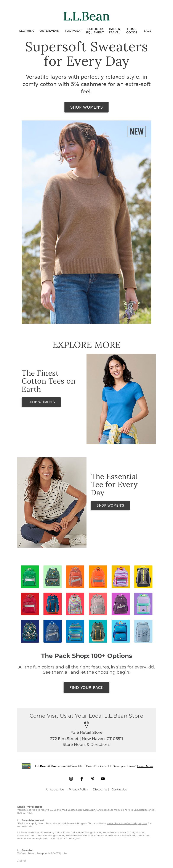Select the yellow-background black backpack thumbnail
This screenshot has width=173, height=868.
point(143,576)
